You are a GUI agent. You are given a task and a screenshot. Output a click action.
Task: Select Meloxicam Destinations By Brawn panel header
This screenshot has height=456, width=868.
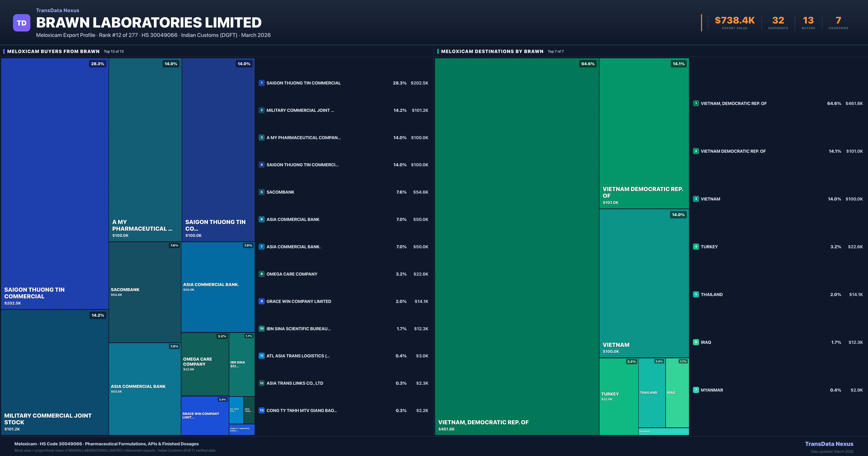pyautogui.click(x=492, y=51)
